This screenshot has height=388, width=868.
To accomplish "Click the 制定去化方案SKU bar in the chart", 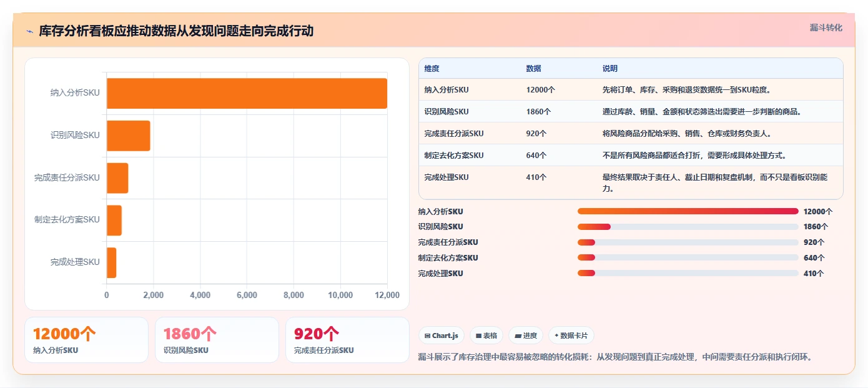I will pyautogui.click(x=114, y=220).
